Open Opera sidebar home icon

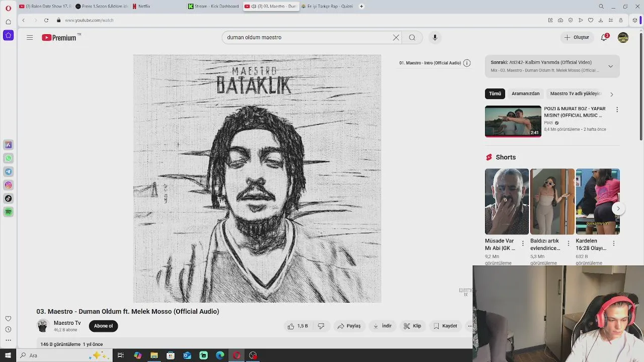point(8,22)
